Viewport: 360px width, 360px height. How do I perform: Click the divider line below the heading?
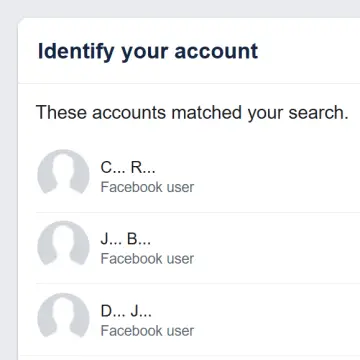(189, 83)
